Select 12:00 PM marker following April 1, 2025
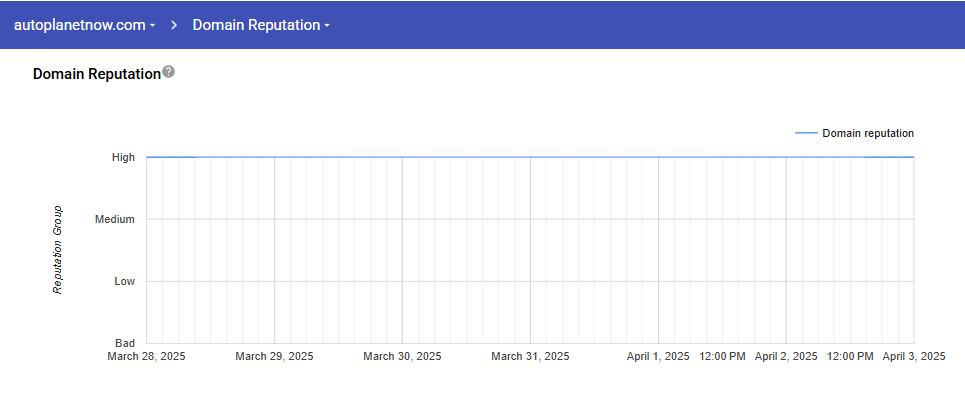This screenshot has height=407, width=965. point(722,356)
